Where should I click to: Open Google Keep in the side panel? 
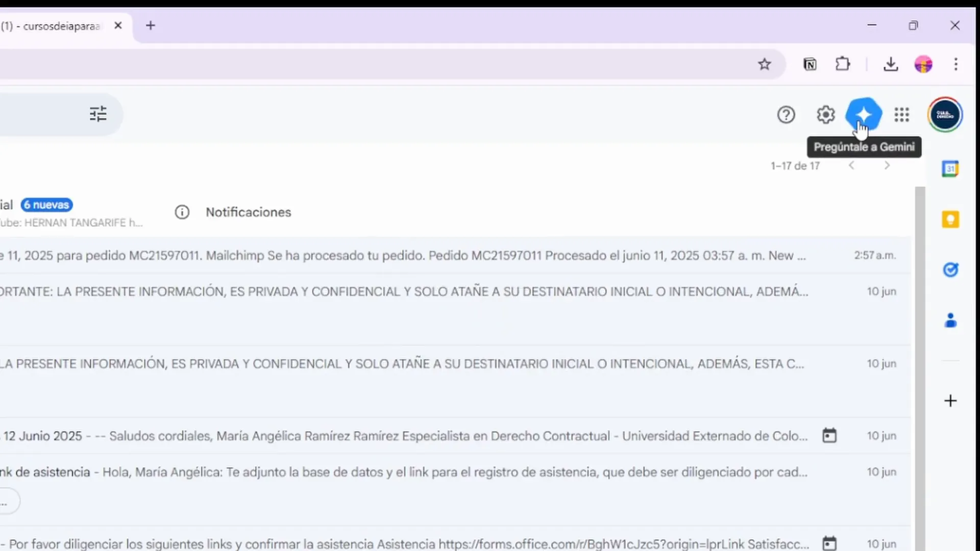pyautogui.click(x=950, y=219)
